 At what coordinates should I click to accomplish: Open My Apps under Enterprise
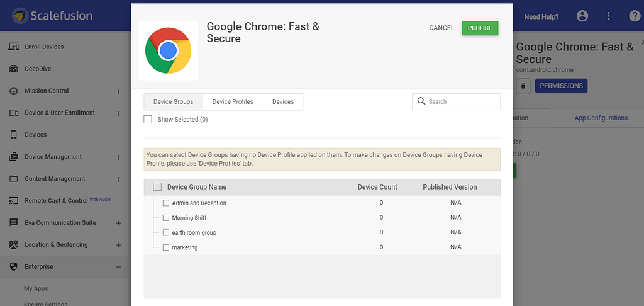(x=36, y=289)
